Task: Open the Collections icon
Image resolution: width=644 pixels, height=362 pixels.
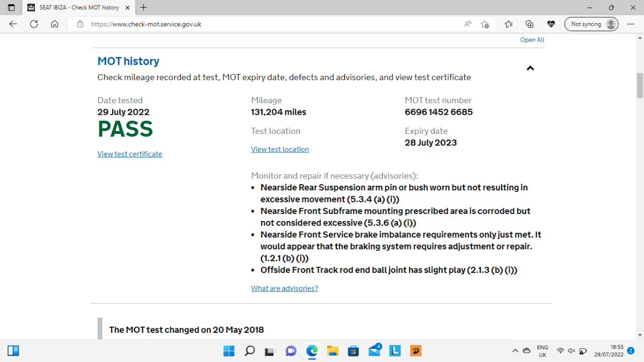Action: point(530,24)
